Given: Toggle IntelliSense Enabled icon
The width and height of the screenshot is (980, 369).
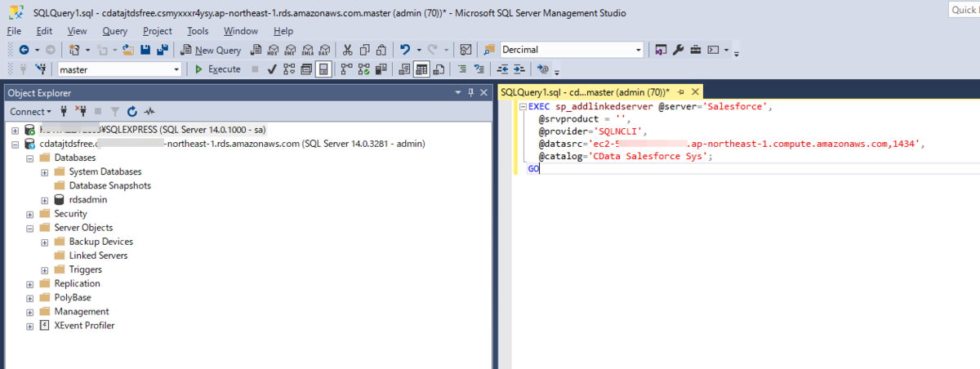Looking at the screenshot, I should point(323,69).
